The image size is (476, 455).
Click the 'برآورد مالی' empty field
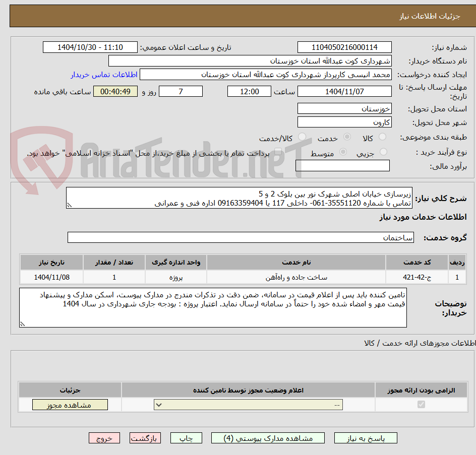[x=342, y=166]
